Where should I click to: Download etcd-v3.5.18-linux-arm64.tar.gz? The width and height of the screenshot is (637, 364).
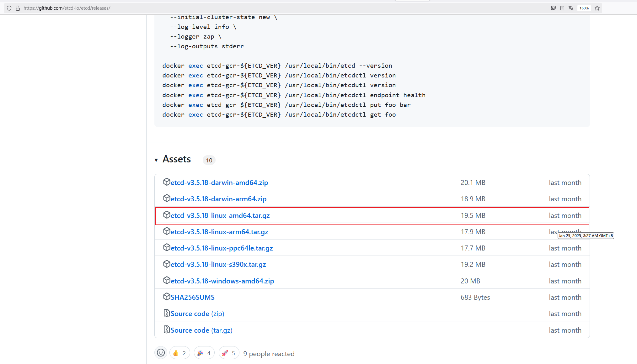[x=219, y=232]
